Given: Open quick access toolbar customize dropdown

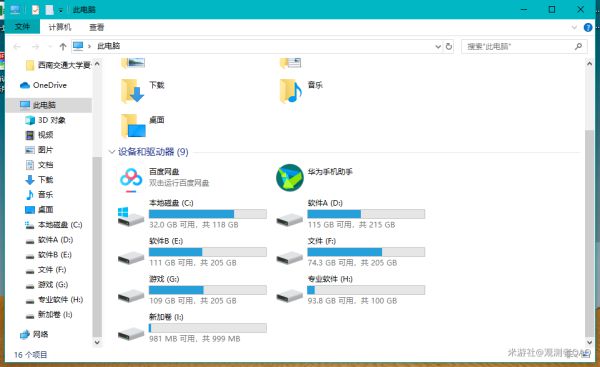Looking at the screenshot, I should pos(61,10).
